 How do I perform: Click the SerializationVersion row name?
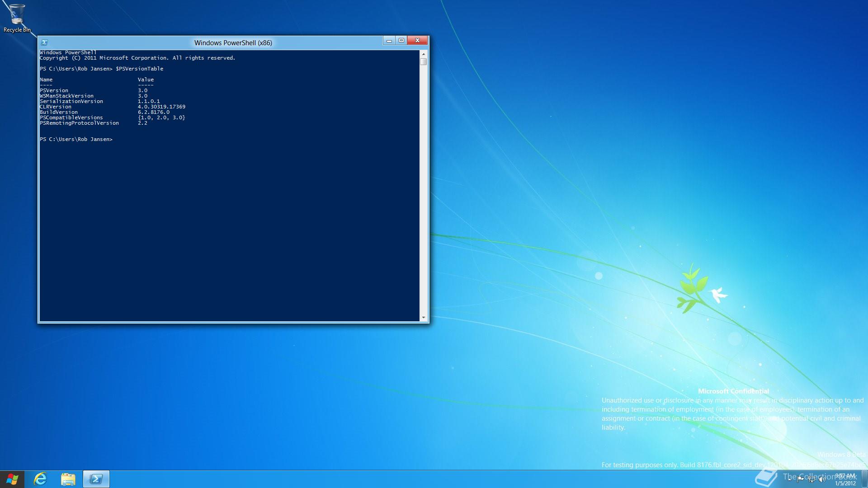pos(71,101)
